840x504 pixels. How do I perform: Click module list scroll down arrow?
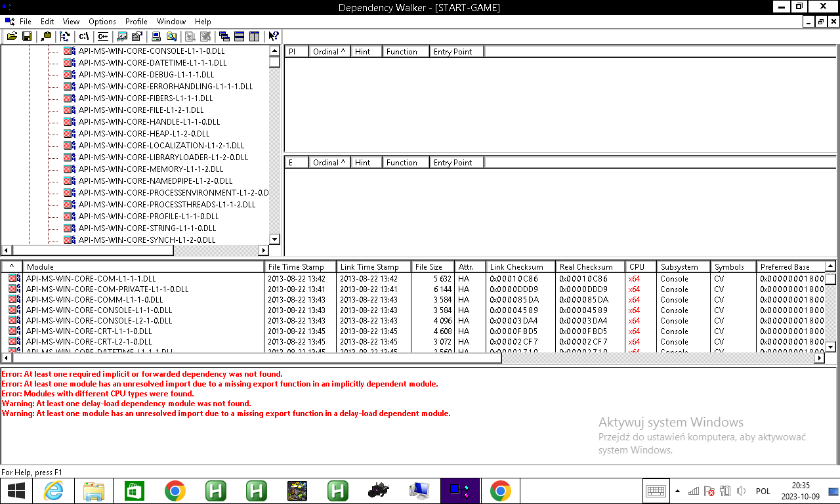[x=830, y=346]
